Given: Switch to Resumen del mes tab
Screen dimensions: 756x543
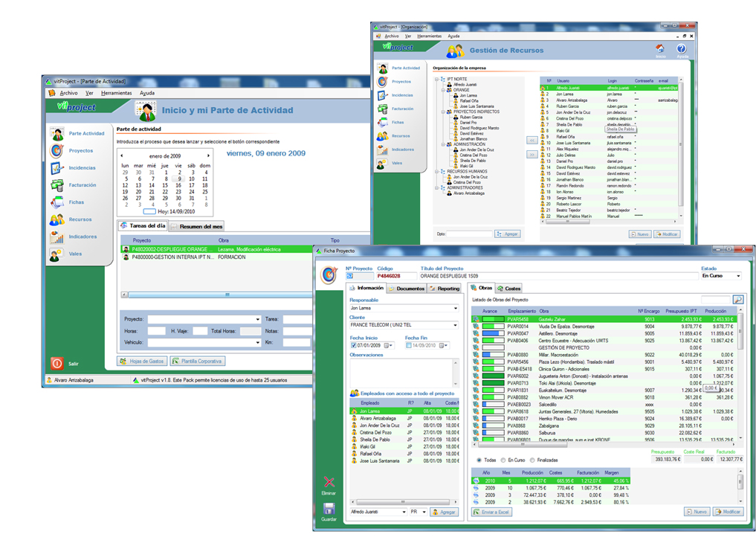Looking at the screenshot, I should [197, 226].
